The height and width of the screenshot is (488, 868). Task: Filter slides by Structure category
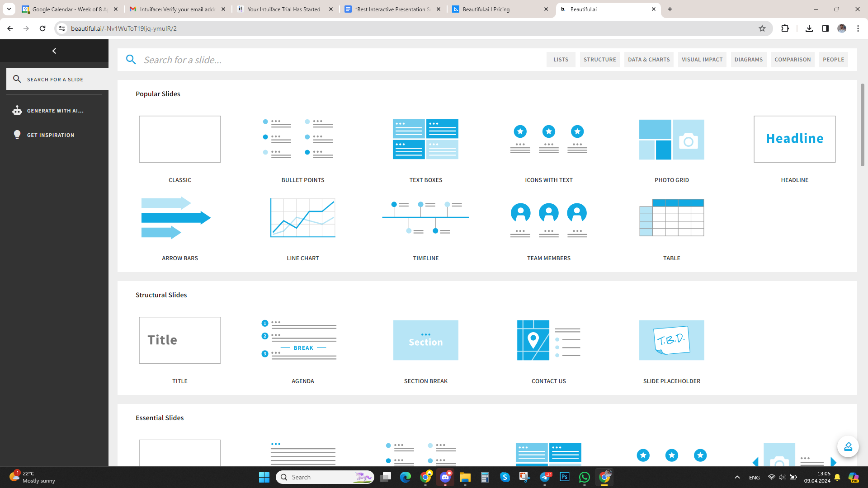click(599, 60)
